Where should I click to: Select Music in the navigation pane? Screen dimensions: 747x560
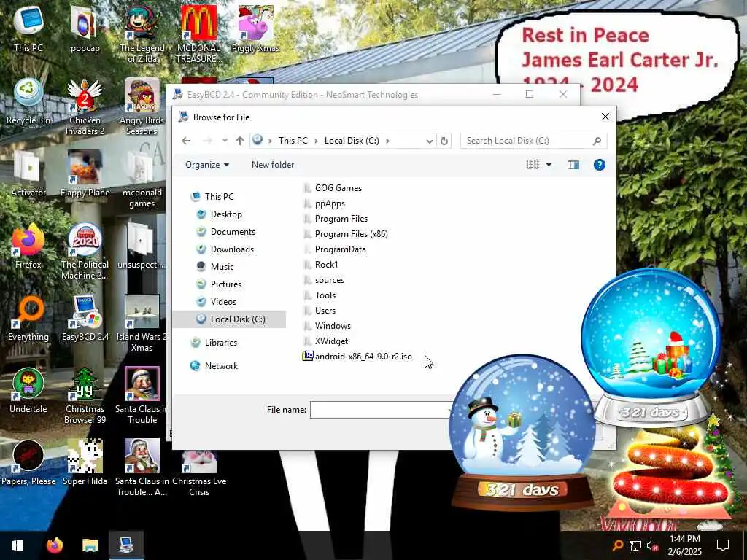click(222, 267)
